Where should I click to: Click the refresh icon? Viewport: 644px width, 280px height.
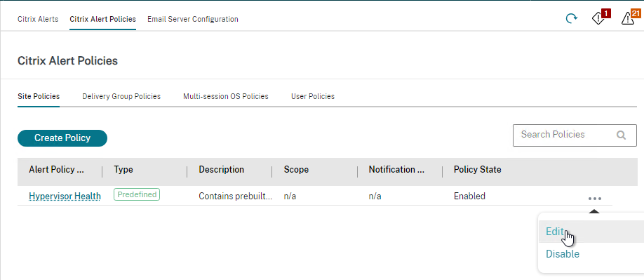[x=571, y=18]
